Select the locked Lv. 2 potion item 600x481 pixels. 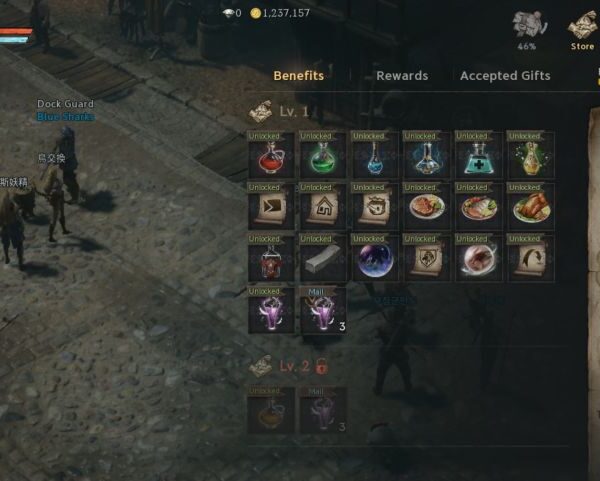271,410
